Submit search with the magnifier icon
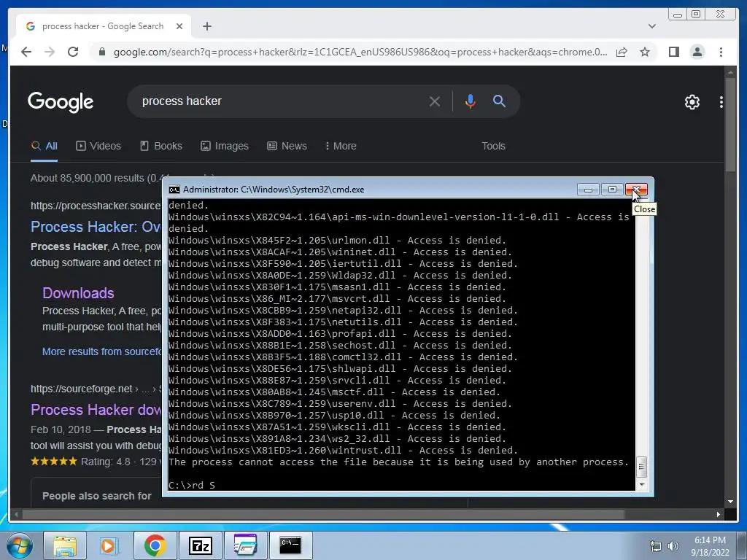Screen dimensions: 747x560 (x=499, y=101)
